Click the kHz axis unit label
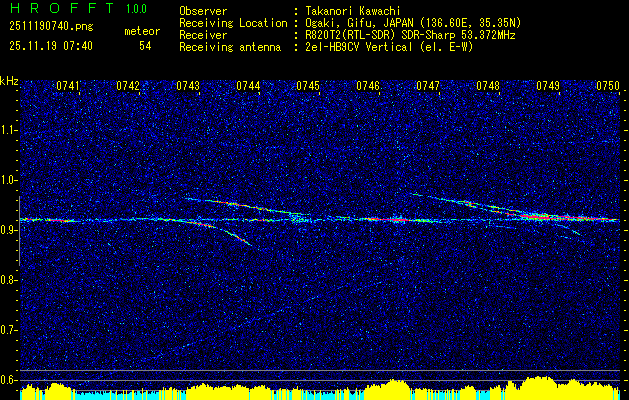 [x=9, y=81]
